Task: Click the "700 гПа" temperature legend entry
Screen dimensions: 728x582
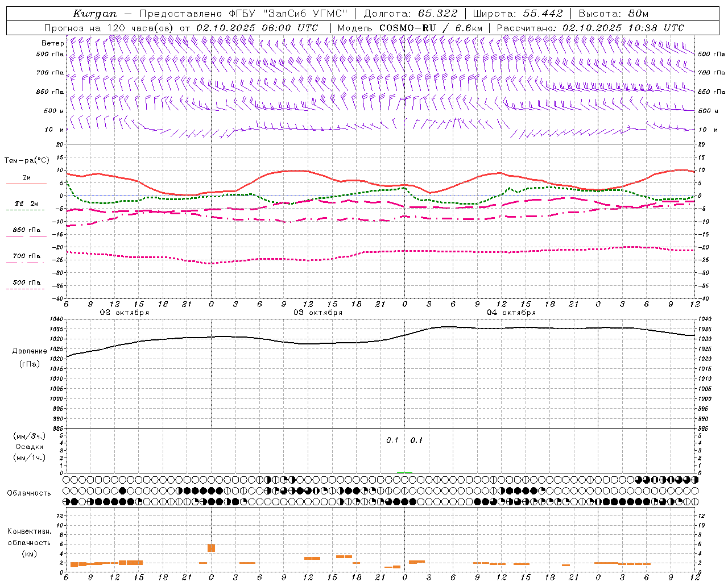Action: (27, 256)
